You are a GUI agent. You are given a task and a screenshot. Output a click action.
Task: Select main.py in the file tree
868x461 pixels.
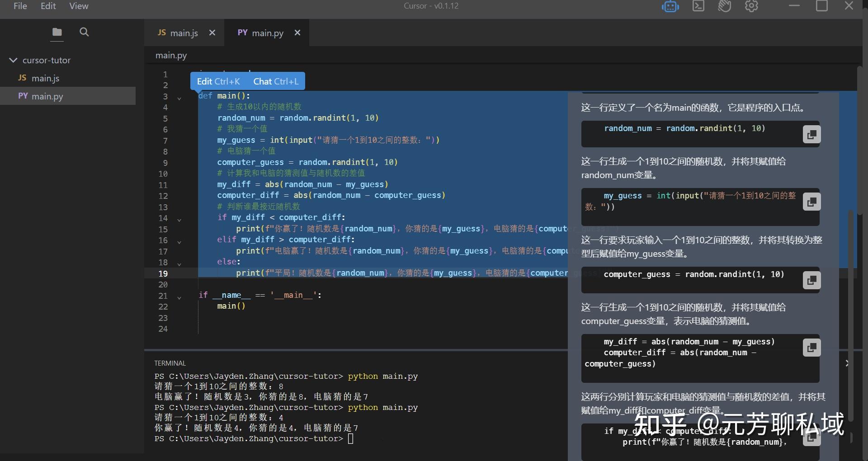[68, 96]
